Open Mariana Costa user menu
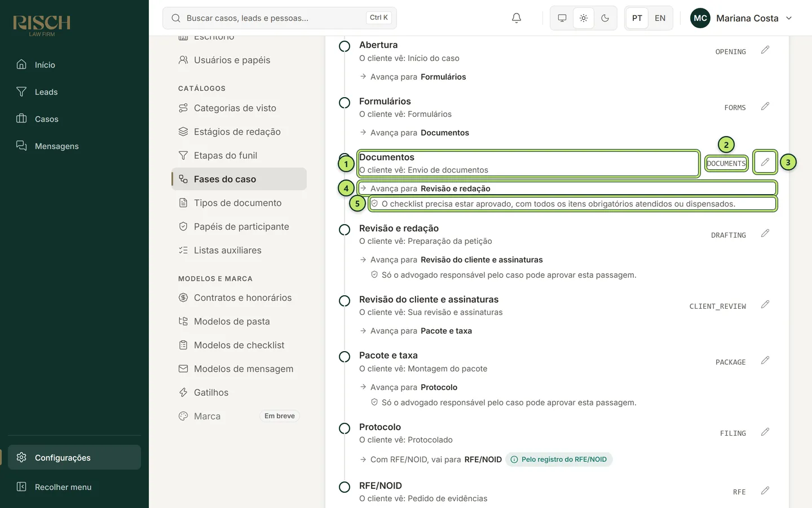Viewport: 812px width, 508px height. point(742,18)
